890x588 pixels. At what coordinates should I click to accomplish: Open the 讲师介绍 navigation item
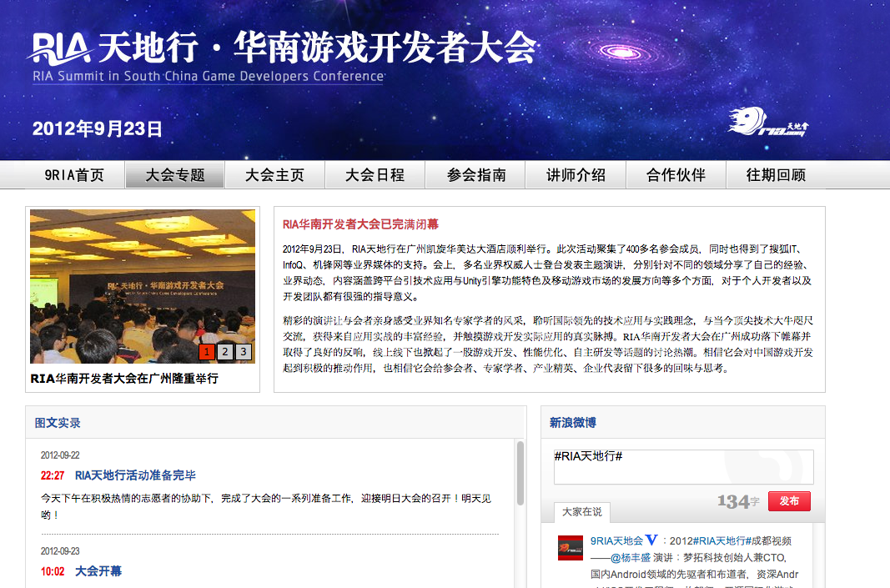point(576,175)
